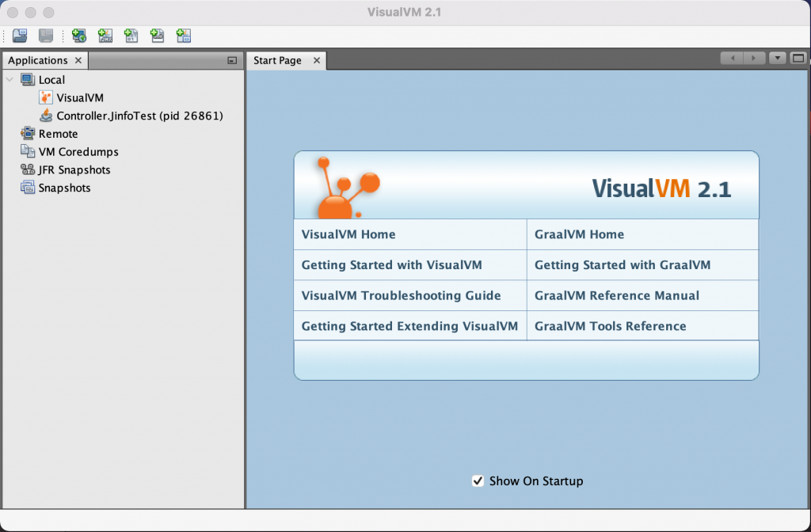The image size is (811, 532).
Task: Collapse the Local tree node
Action: 10,80
